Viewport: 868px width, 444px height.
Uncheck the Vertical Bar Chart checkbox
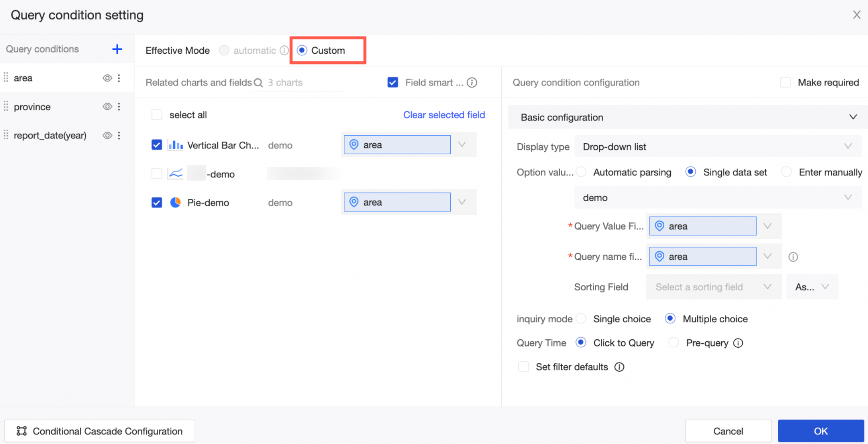point(157,145)
